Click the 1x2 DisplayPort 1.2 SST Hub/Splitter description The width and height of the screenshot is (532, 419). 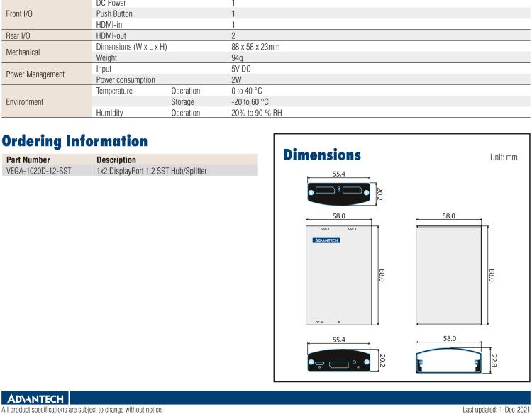[x=151, y=171]
